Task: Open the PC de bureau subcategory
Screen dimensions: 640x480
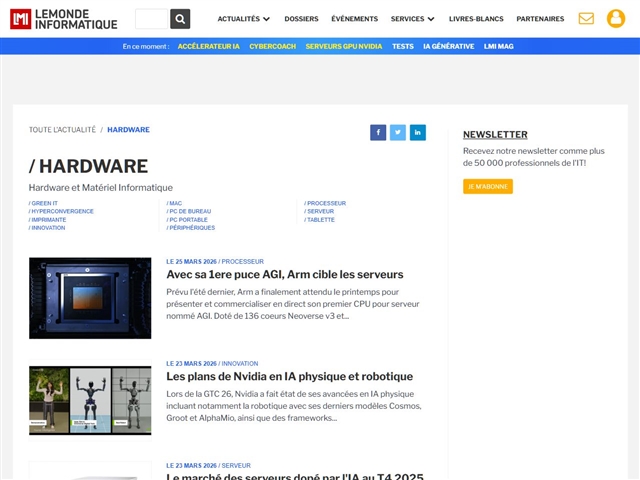Action: 189,211
